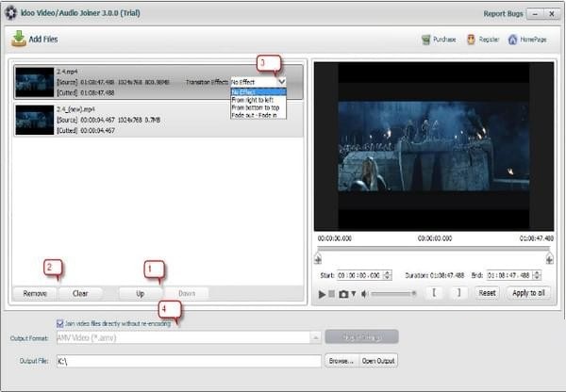Click Report Bugs link
Image resolution: width=566 pixels, height=392 pixels.
pos(503,14)
